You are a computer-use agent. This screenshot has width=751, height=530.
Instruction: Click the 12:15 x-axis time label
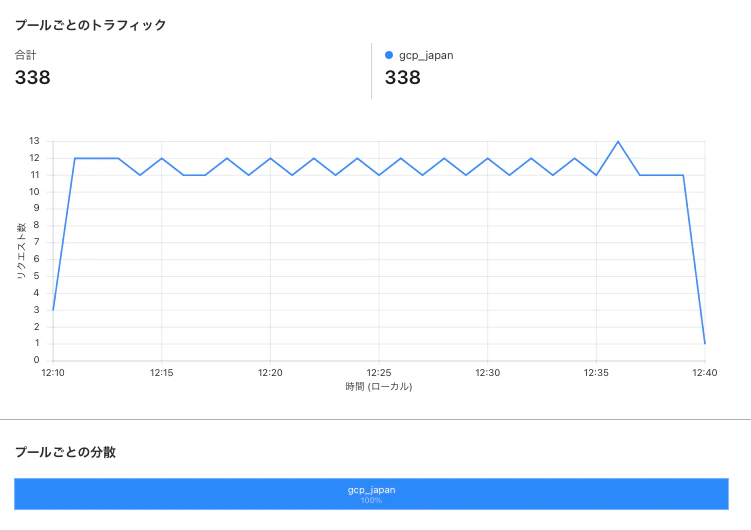pyautogui.click(x=161, y=372)
